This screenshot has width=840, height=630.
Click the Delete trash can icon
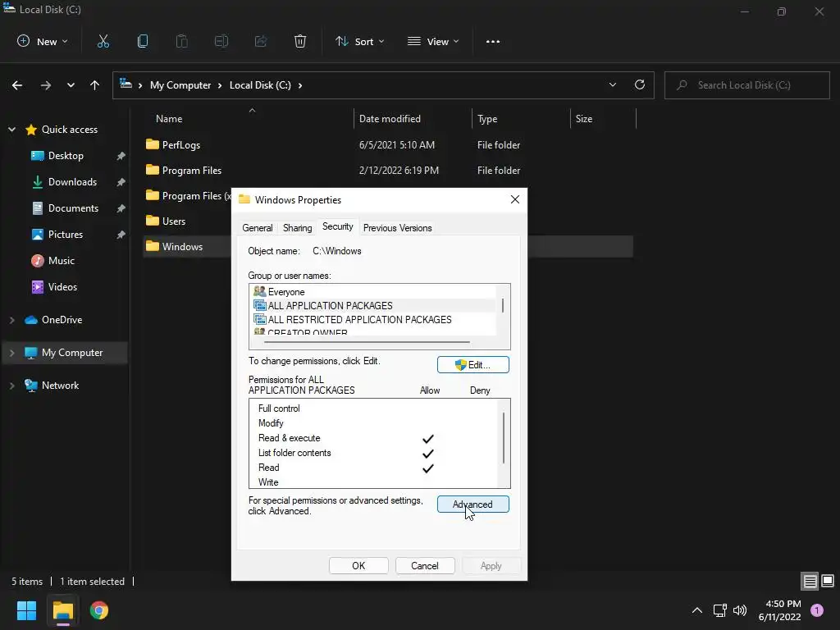tap(300, 41)
